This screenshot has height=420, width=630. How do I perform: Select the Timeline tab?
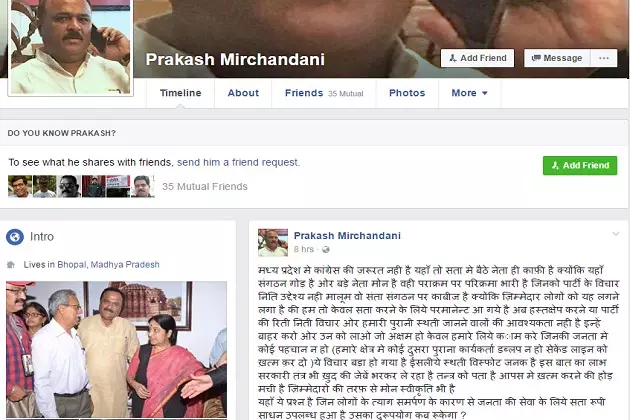point(180,93)
